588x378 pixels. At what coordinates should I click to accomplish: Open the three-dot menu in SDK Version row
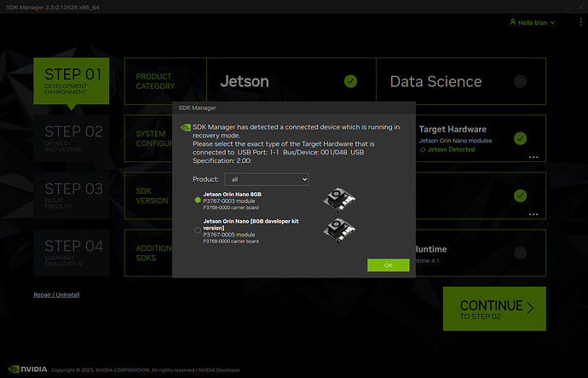pyautogui.click(x=533, y=214)
